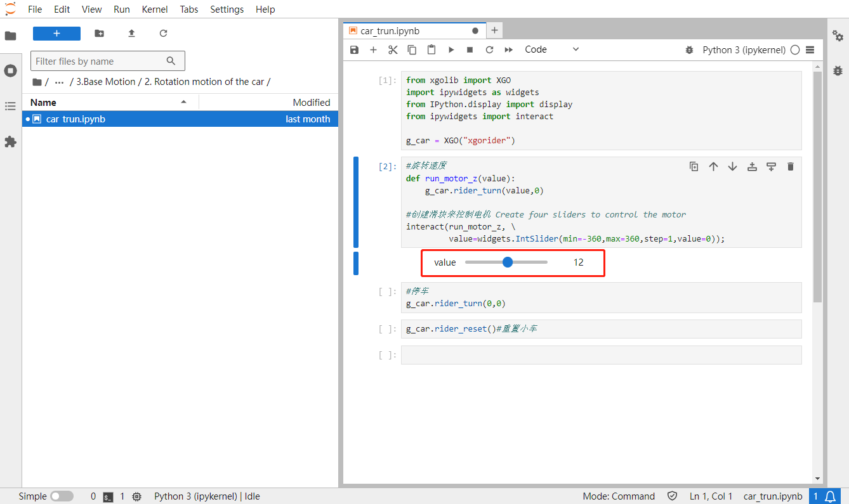Screen dimensions: 849x504
Task: Switch kernel via Python 3 (ipykernel) label
Action: [744, 50]
